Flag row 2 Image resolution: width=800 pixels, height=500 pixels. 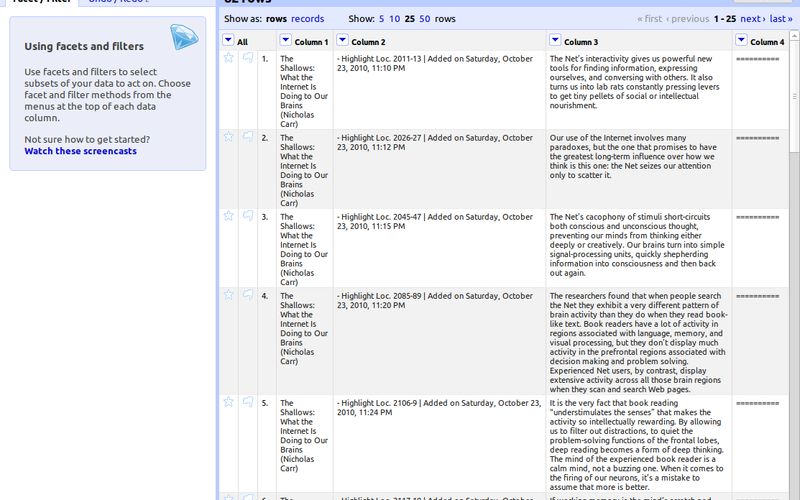[248, 137]
